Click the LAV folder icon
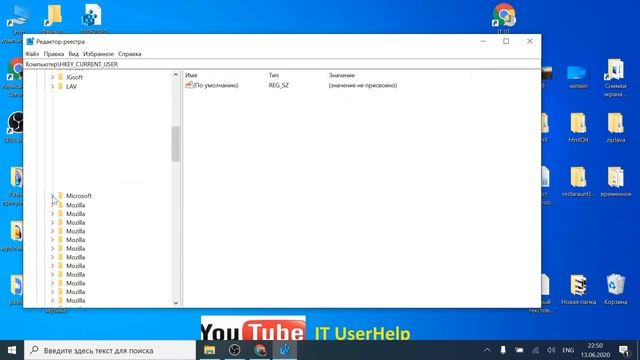This screenshot has height=360, width=640. (60, 86)
